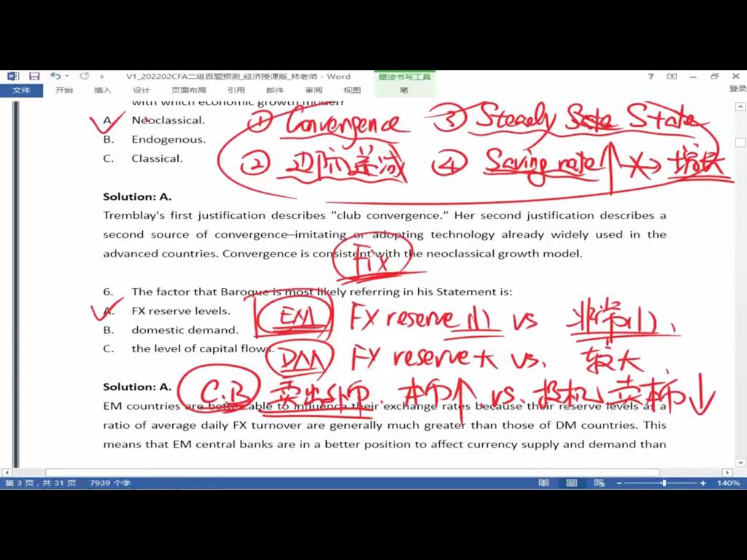Open the 引用 (References) tab
This screenshot has width=747, height=560.
click(236, 90)
